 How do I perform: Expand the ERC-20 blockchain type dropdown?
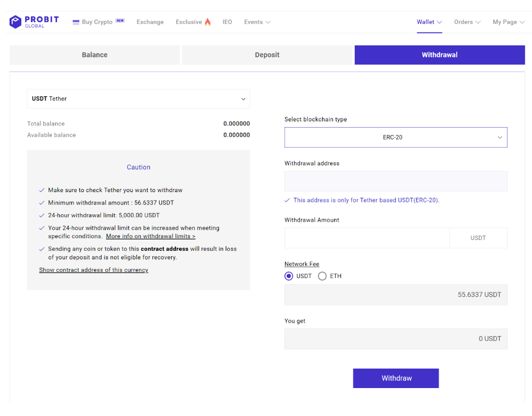(396, 137)
